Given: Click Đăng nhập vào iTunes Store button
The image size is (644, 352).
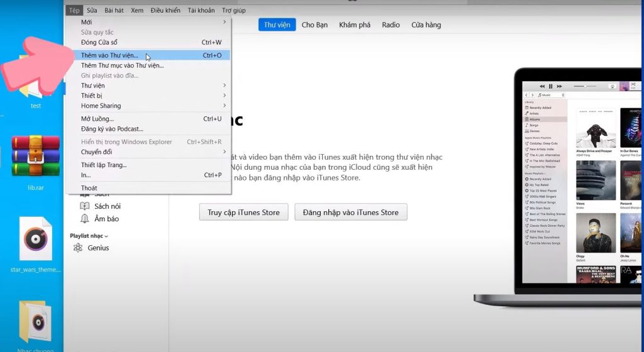Looking at the screenshot, I should [x=351, y=212].
